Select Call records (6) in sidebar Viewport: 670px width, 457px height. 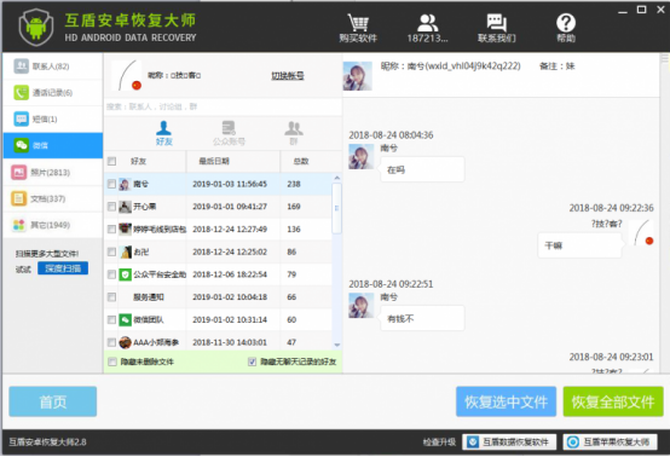pos(53,93)
